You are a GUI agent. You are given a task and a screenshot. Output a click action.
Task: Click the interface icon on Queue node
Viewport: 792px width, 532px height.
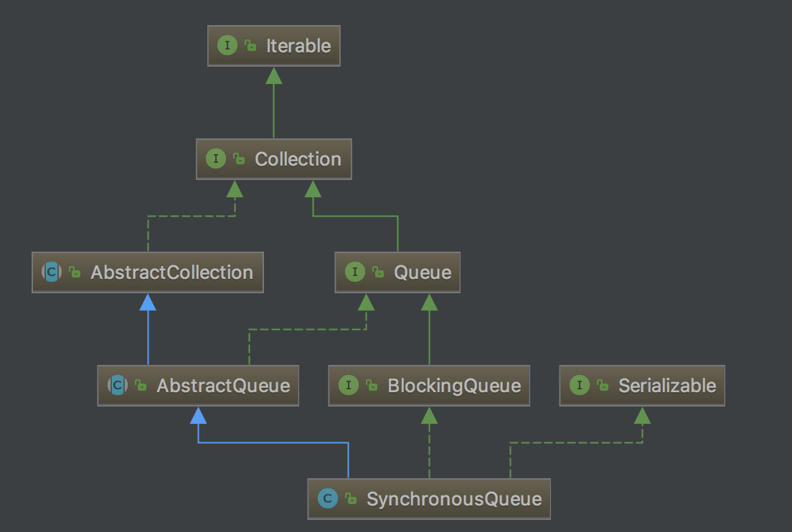354,272
